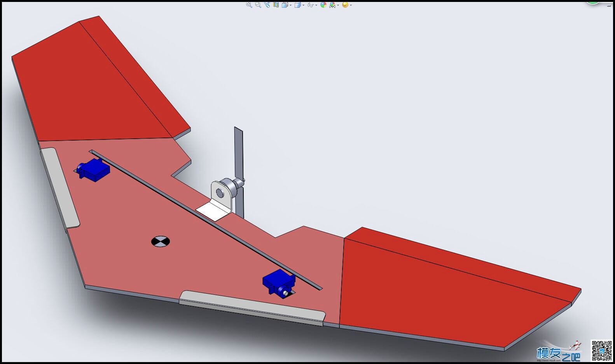The image size is (615, 364).
Task: Expand the View Settings dropdown arrow
Action: [x=351, y=5]
